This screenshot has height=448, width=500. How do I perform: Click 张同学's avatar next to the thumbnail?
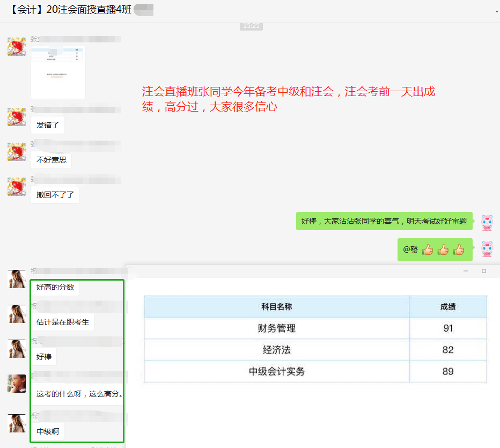click(16, 47)
